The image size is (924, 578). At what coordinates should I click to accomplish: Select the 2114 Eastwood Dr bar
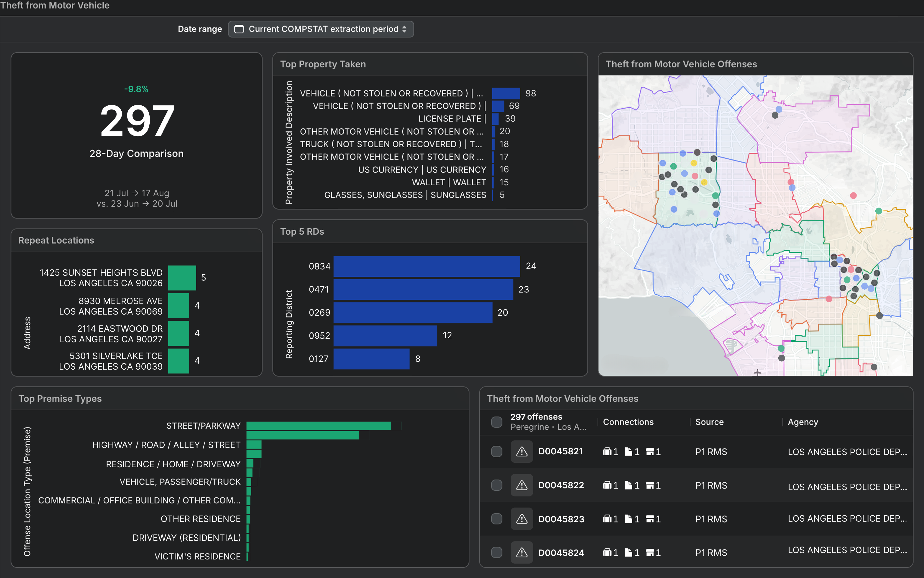pos(178,333)
